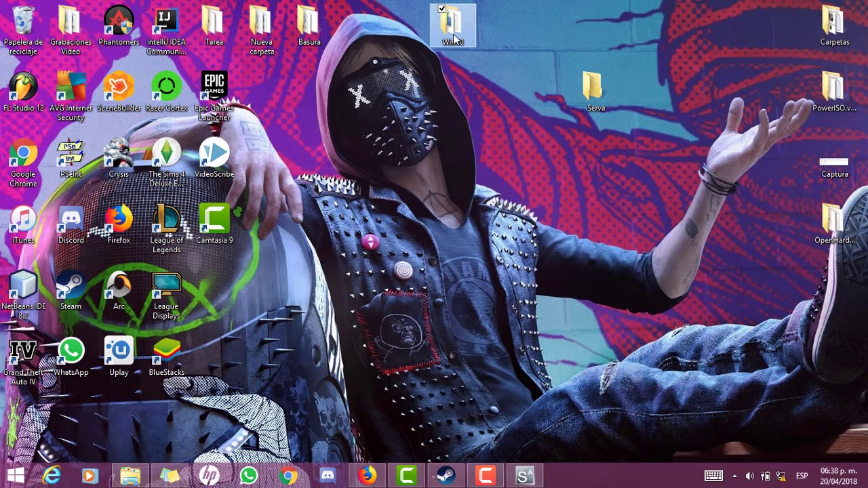Launch BlueStacks desktop shortcut
The width and height of the screenshot is (868, 488).
[x=166, y=357]
